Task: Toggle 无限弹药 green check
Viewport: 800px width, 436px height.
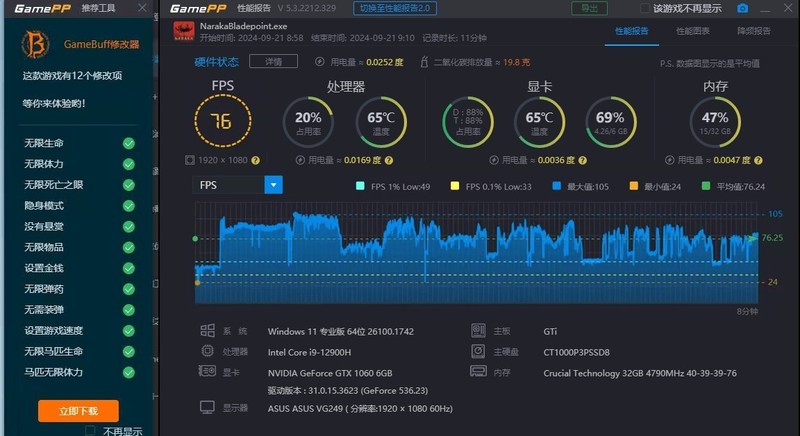Action: 129,289
